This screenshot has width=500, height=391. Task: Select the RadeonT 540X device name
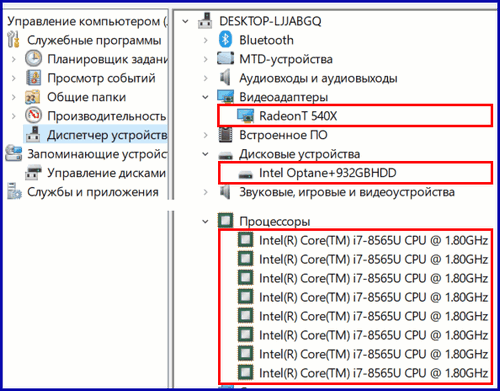point(298,116)
